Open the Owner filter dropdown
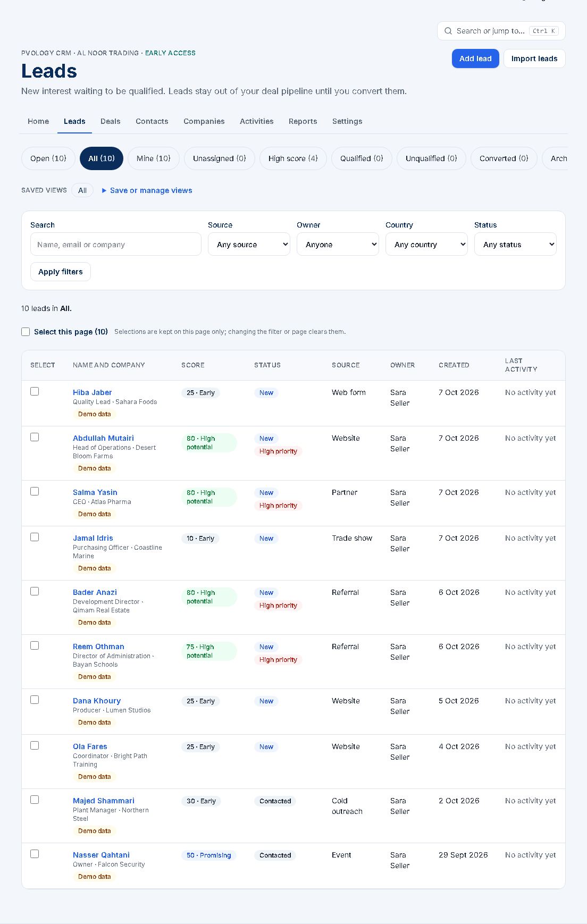This screenshot has width=587, height=924. [338, 244]
